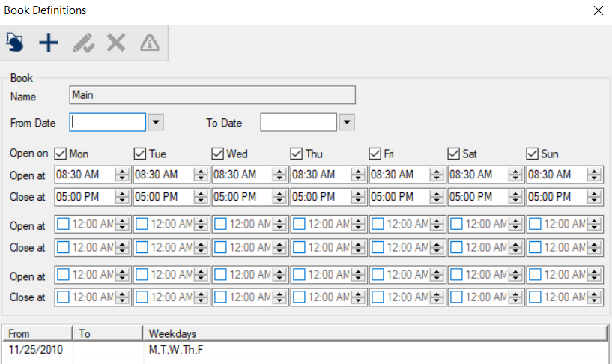Viewport: 612px width, 364px height.
Task: Close the Book Definitions window
Action: [x=598, y=10]
